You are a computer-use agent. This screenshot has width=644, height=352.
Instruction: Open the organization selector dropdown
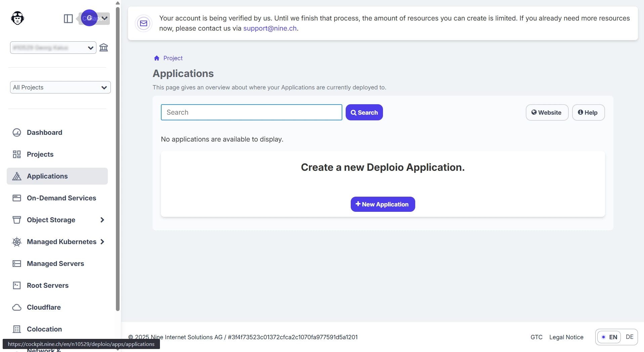[53, 48]
